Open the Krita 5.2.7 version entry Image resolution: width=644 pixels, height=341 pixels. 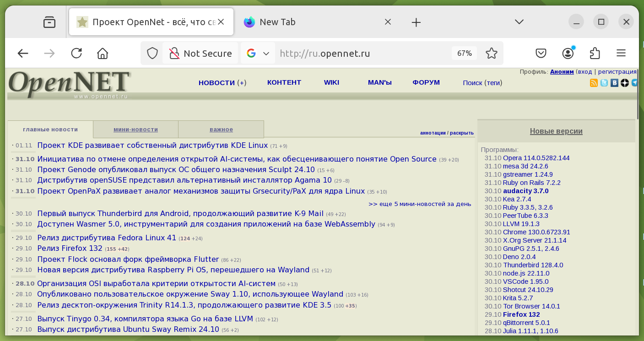[518, 298]
